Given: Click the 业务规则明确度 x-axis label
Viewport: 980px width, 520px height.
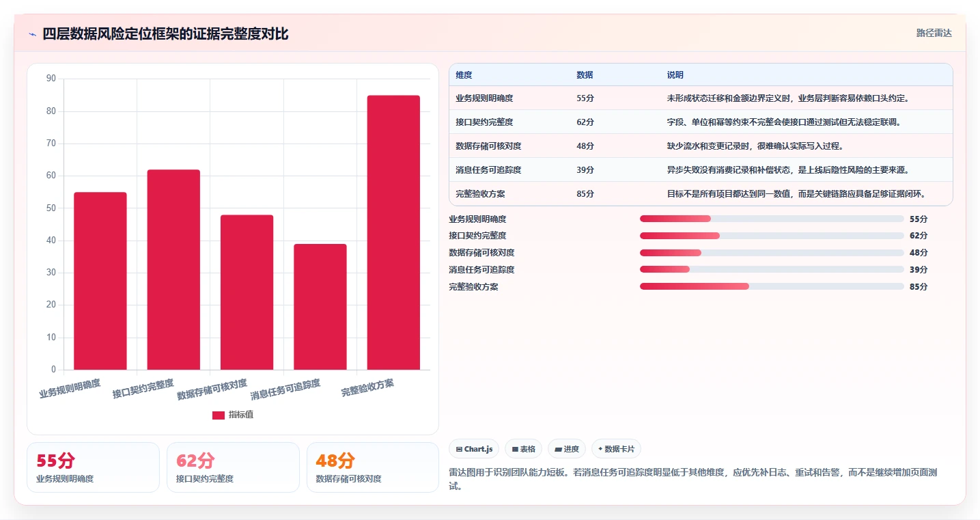Looking at the screenshot, I should click(x=70, y=389).
